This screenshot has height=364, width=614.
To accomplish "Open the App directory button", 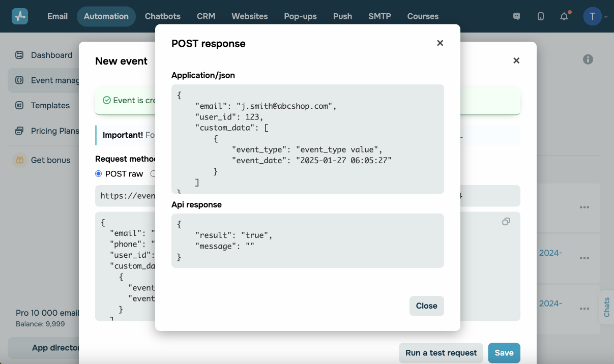I will point(43,348).
